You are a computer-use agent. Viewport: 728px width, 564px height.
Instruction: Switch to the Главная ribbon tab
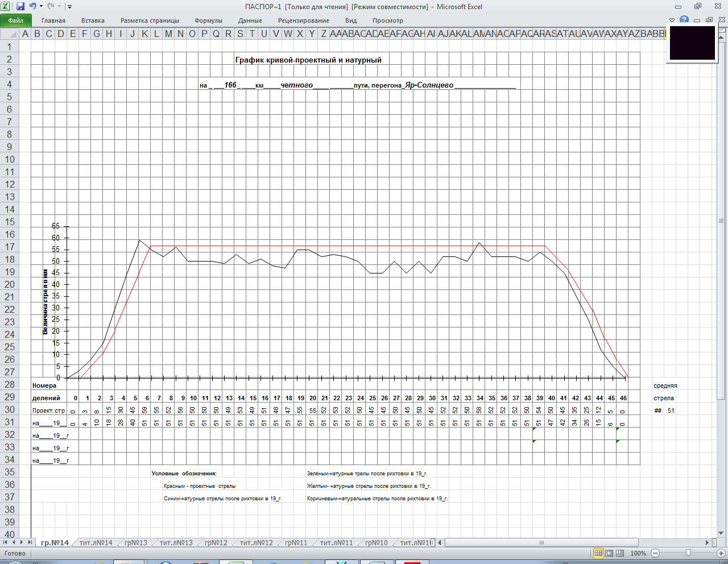pos(53,20)
